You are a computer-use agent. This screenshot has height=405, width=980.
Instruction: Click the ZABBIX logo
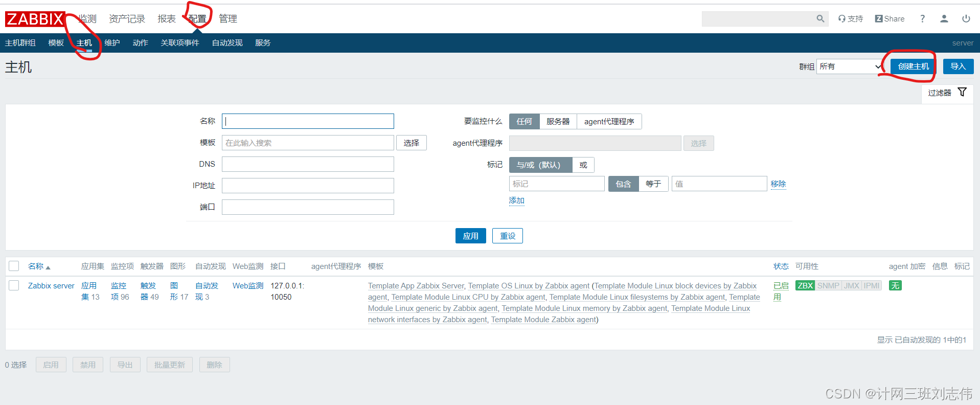click(x=35, y=19)
